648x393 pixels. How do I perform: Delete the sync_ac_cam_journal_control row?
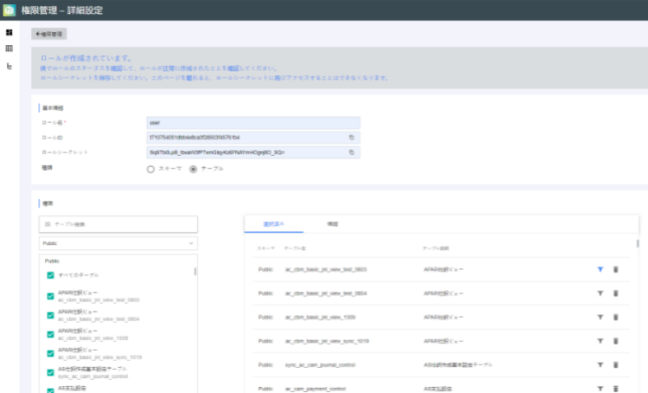[x=615, y=365]
